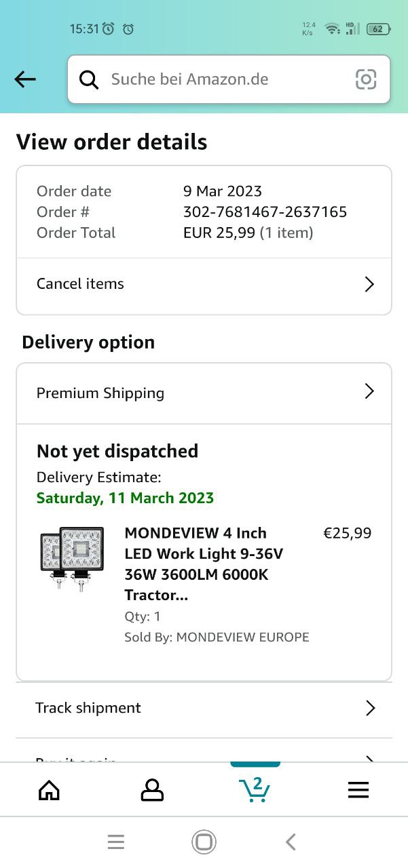Expand the Track shipment chevron
Image resolution: width=408 pixels, height=868 pixels.
(x=370, y=708)
